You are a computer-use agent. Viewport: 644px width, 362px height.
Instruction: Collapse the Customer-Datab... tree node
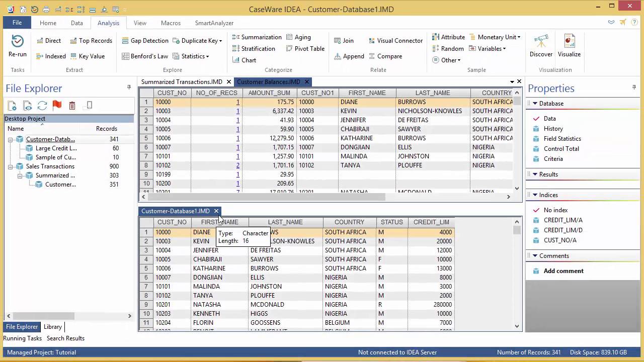tap(11, 139)
